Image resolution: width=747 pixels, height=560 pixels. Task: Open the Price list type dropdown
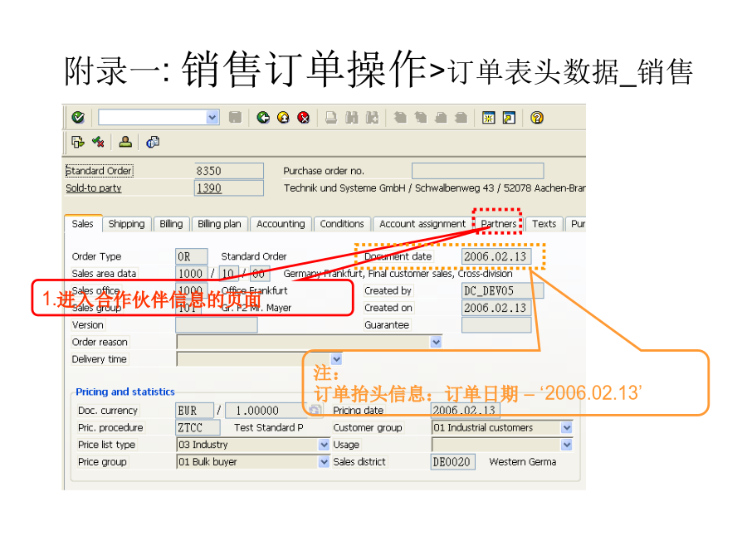pyautogui.click(x=324, y=445)
